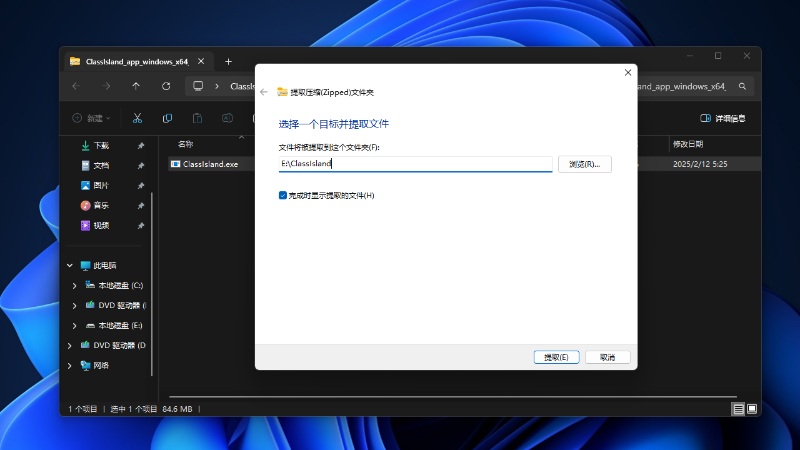Click the destination folder path field
The width and height of the screenshot is (800, 450).
(415, 164)
